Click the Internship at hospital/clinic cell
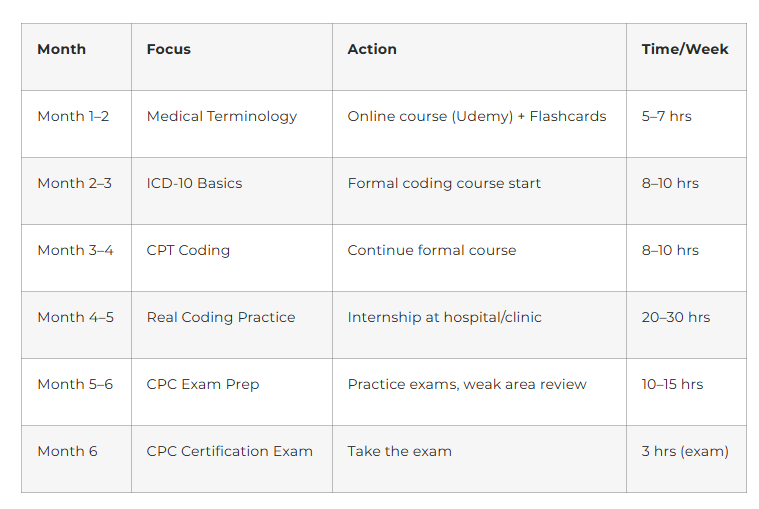This screenshot has height=509, width=759. pos(445,317)
